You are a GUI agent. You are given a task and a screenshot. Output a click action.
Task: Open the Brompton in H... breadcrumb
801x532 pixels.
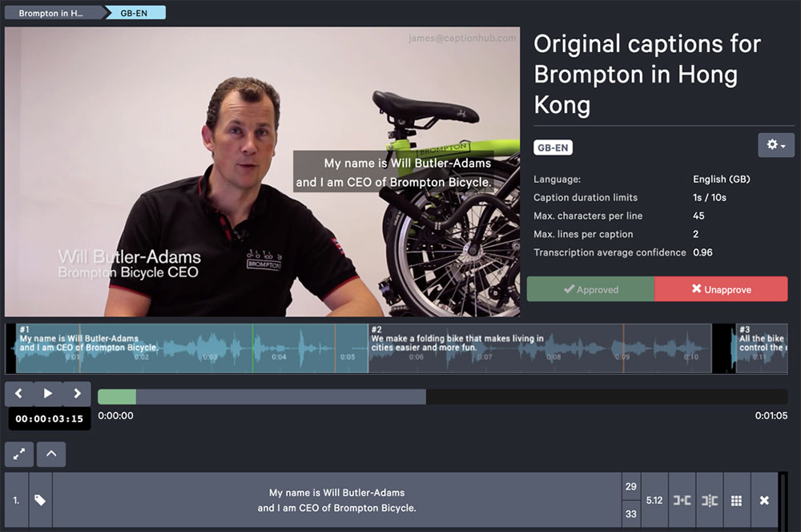point(54,13)
